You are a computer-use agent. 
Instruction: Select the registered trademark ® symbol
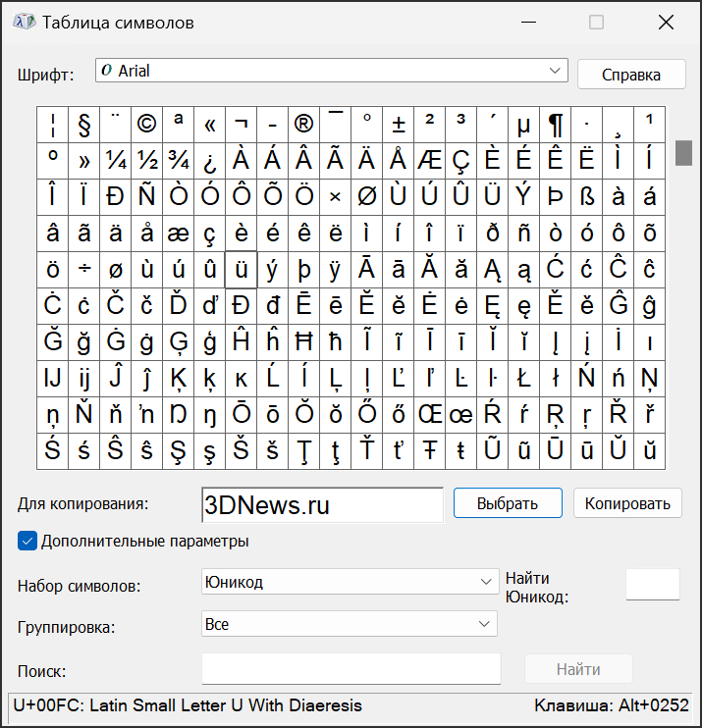pos(303,125)
